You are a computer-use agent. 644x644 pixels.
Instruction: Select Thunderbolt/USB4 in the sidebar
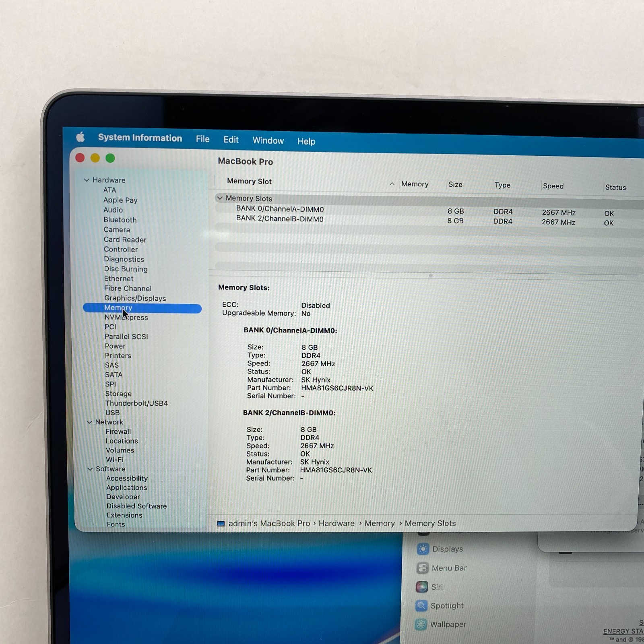tap(136, 403)
